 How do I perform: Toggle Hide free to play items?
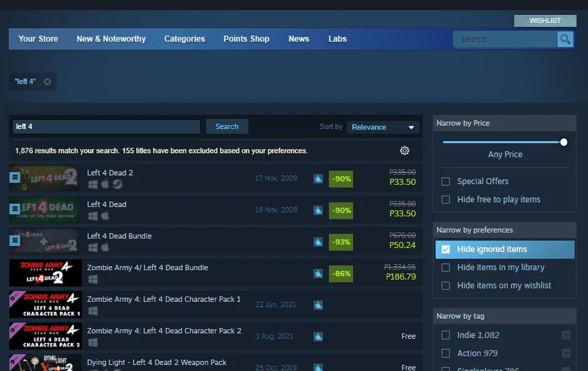[446, 200]
